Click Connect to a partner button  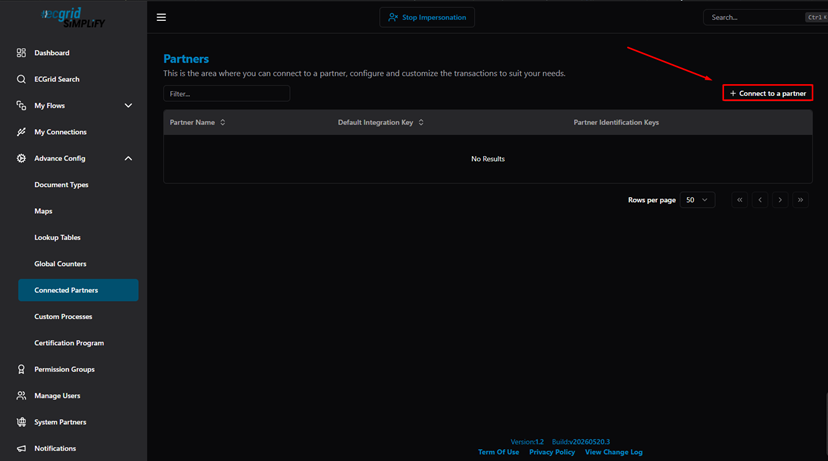(x=768, y=93)
